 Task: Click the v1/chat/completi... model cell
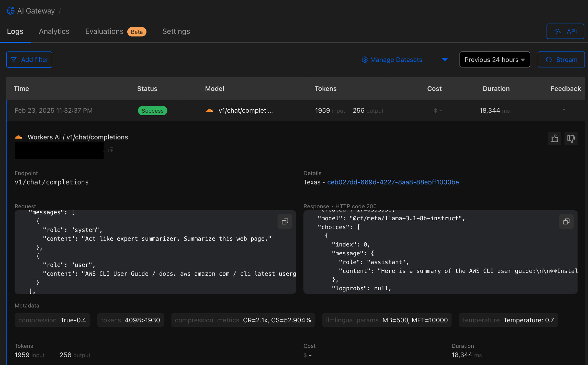[x=246, y=111]
